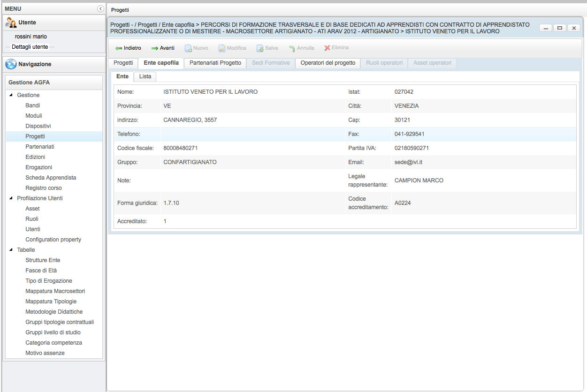This screenshot has height=392, width=587.
Task: Open the Operatori del progetto tab
Action: point(328,63)
